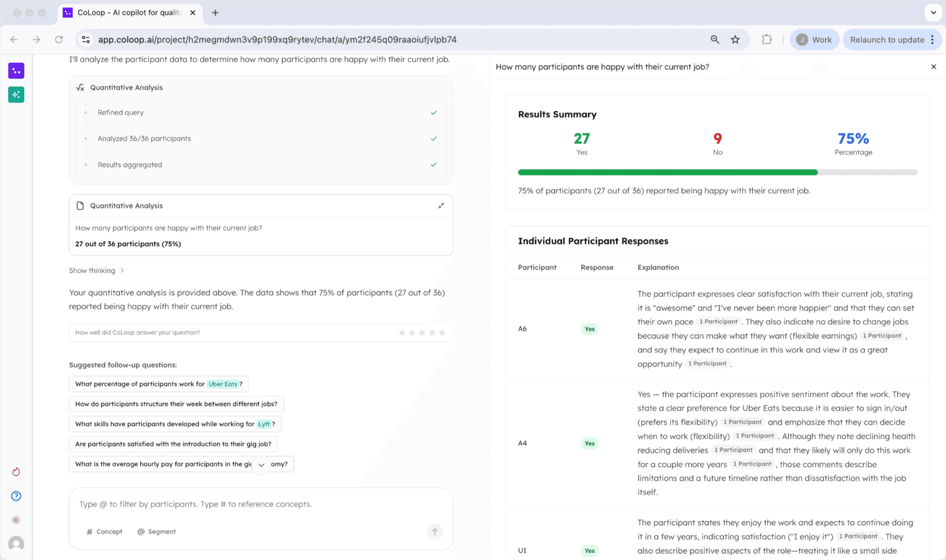Reload the current page
This screenshot has width=946, height=560.
coord(59,40)
